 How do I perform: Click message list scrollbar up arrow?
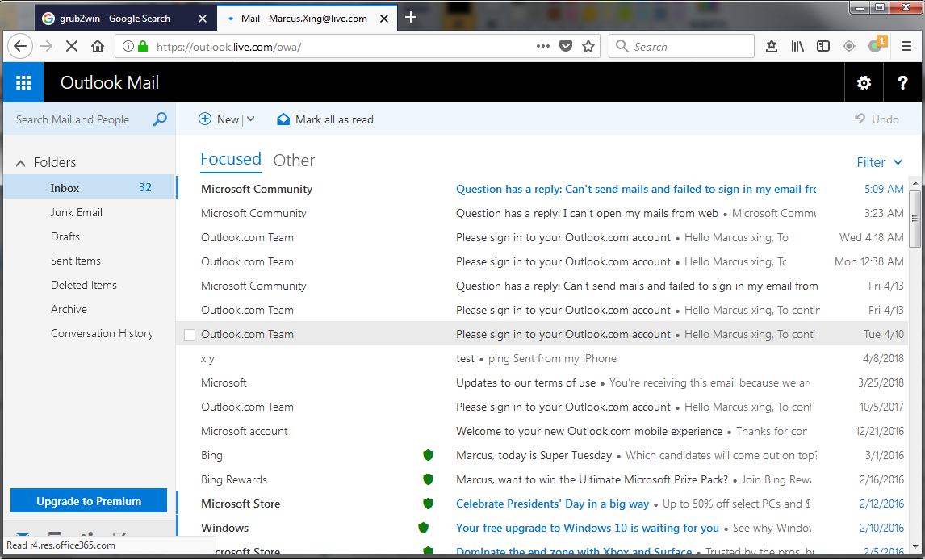click(x=915, y=182)
